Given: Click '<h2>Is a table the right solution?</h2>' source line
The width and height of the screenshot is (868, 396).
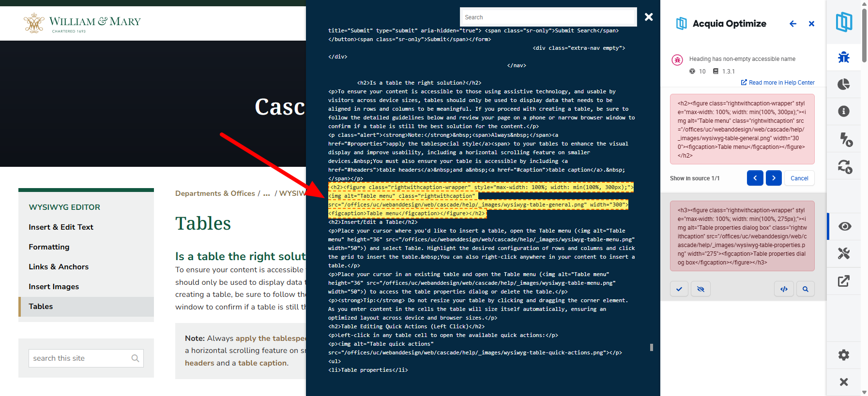Looking at the screenshot, I should pos(419,83).
